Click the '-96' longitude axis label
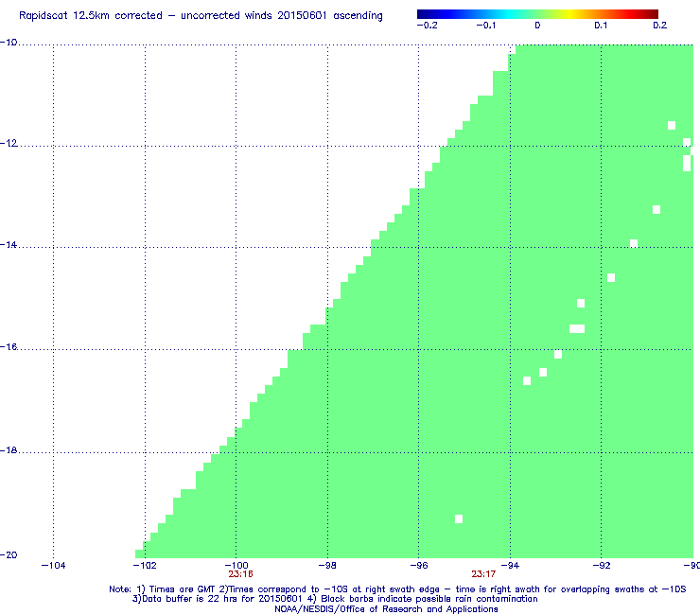This screenshot has width=700, height=615. point(419,566)
